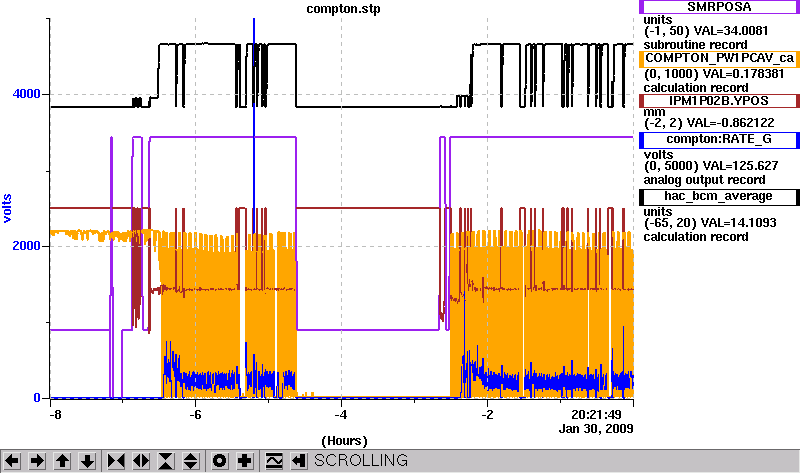Click the Jan 30, 2009 date label

click(596, 429)
